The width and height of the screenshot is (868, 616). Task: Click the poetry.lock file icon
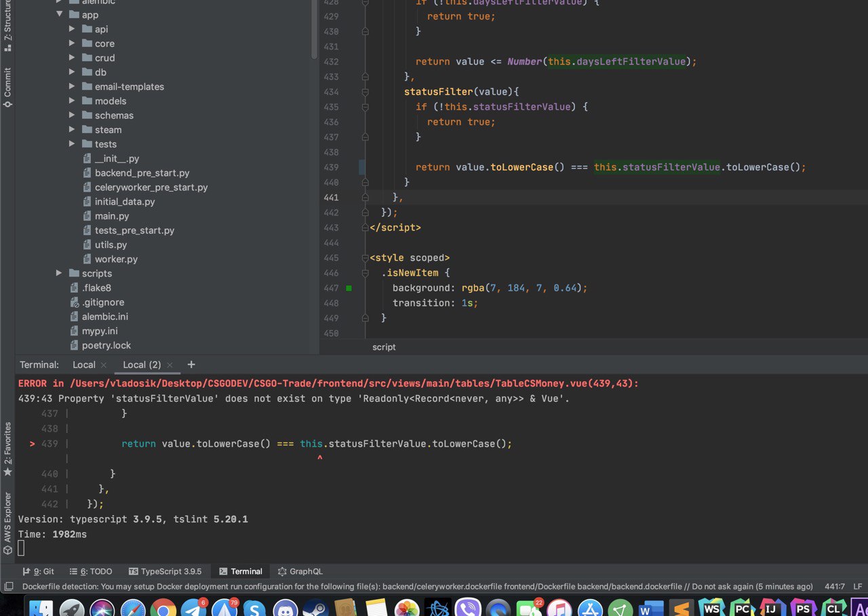(x=75, y=346)
